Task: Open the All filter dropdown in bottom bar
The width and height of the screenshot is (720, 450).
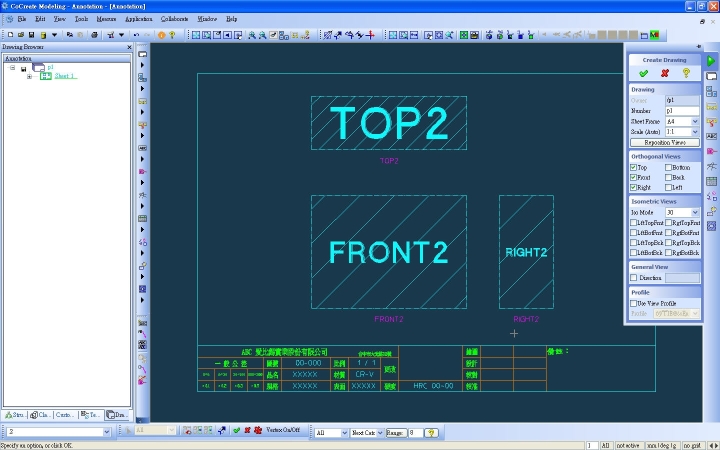Action: click(x=344, y=433)
